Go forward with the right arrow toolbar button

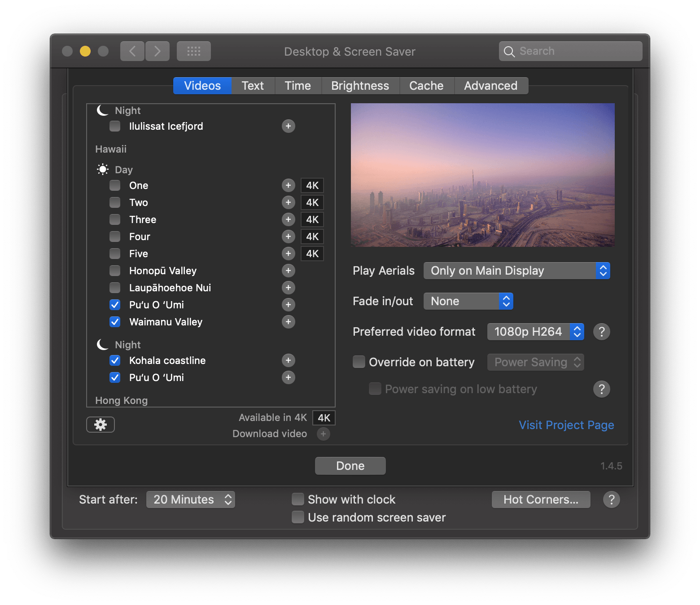(x=157, y=51)
